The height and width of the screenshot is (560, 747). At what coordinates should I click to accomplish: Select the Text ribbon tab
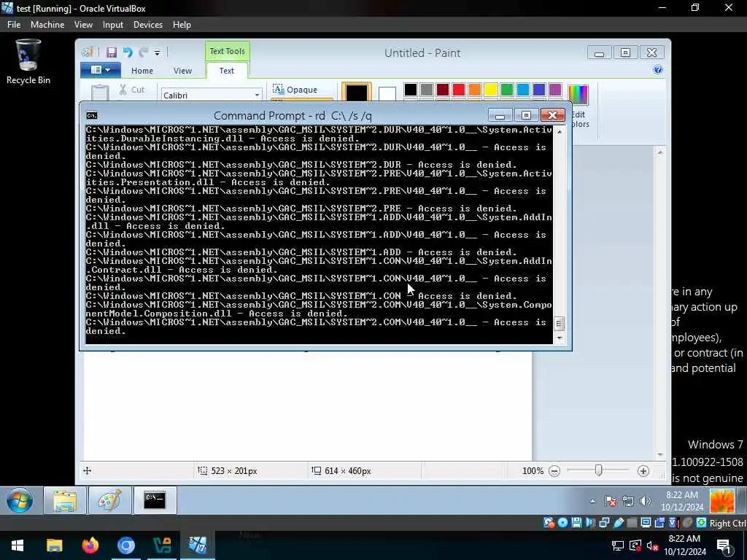click(226, 71)
